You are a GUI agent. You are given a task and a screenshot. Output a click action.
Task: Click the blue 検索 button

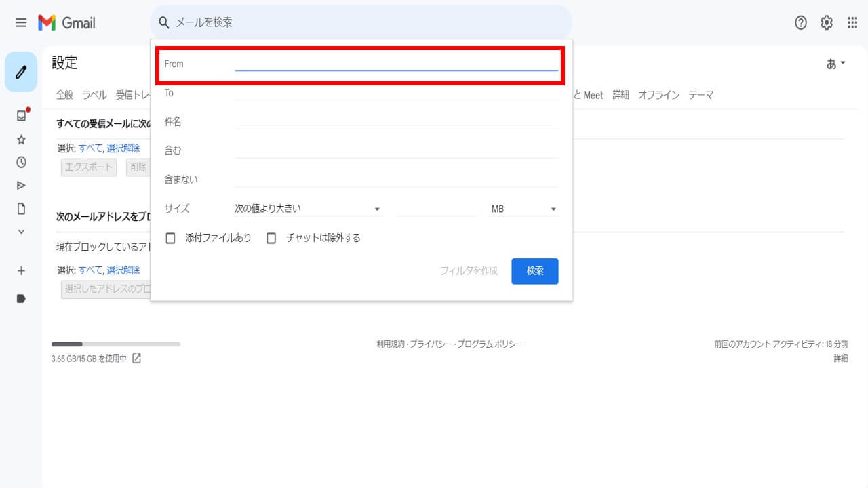point(534,271)
